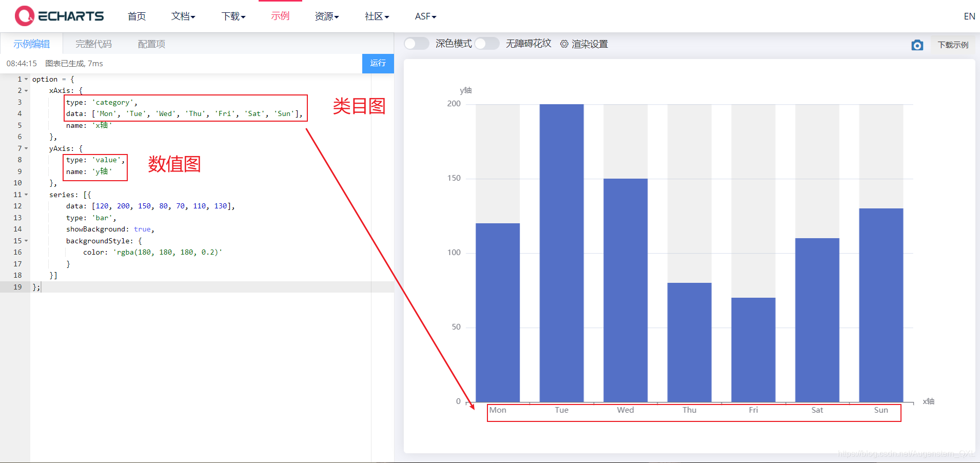
Task: Toggle the 无障碍花纹 decal pattern switch
Action: coord(486,44)
